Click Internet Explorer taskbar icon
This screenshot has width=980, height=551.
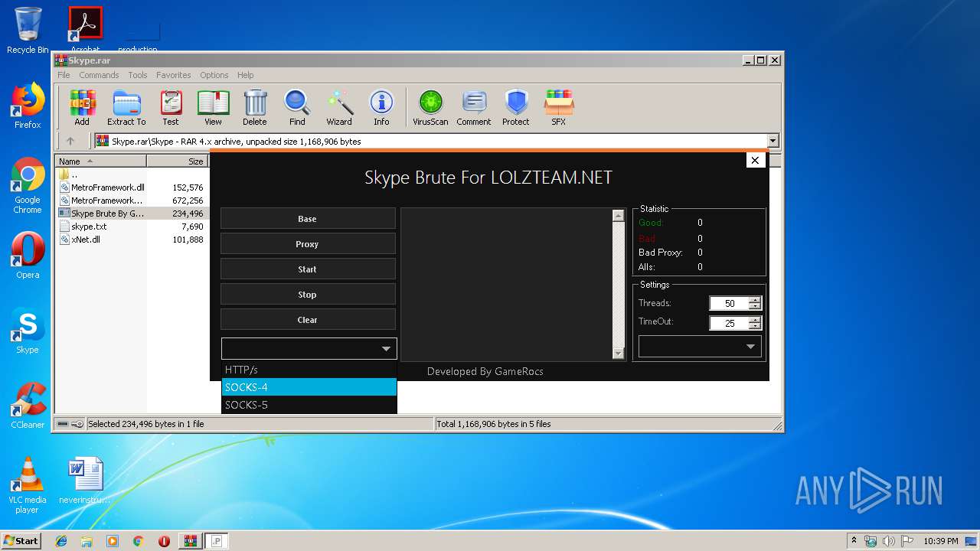pyautogui.click(x=61, y=541)
